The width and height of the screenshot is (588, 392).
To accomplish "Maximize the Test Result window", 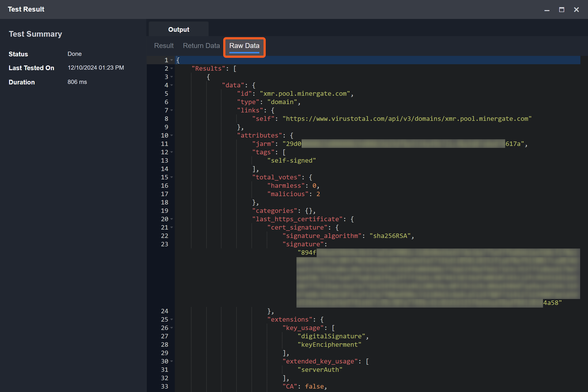I will click(x=561, y=10).
